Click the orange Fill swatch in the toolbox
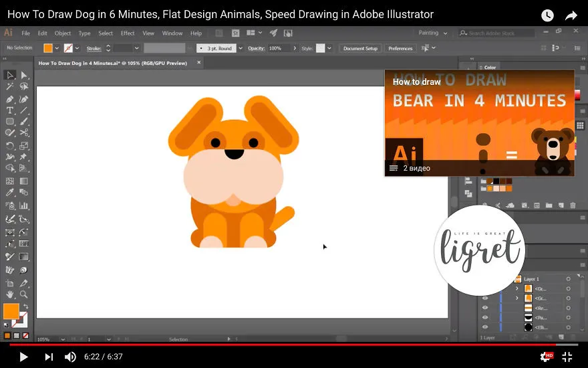 11,311
